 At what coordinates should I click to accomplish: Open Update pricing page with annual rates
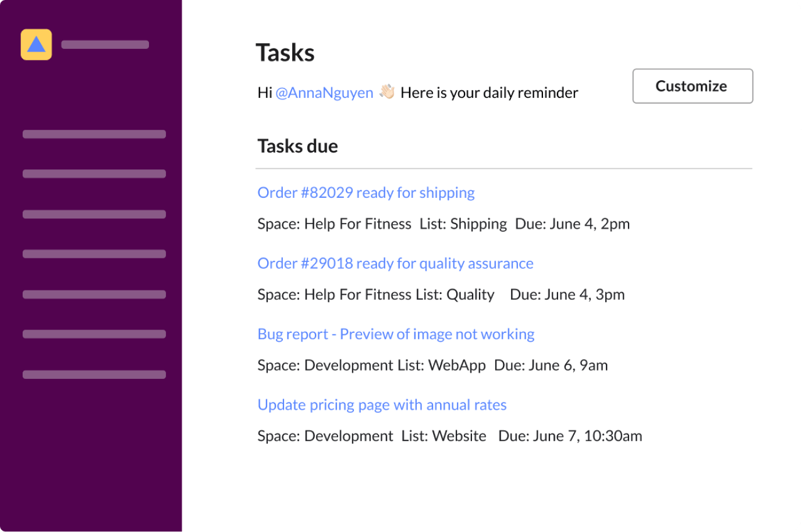click(x=382, y=405)
